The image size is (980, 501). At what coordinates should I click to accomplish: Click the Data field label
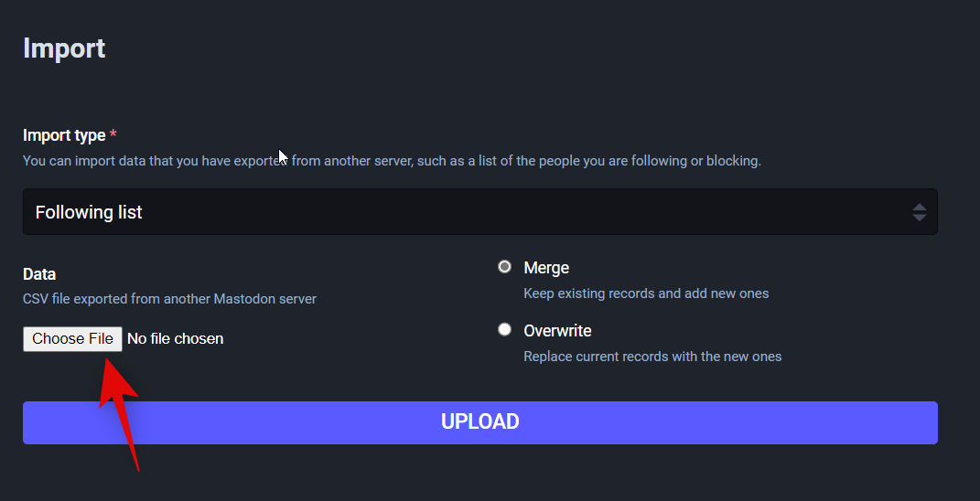coord(39,274)
